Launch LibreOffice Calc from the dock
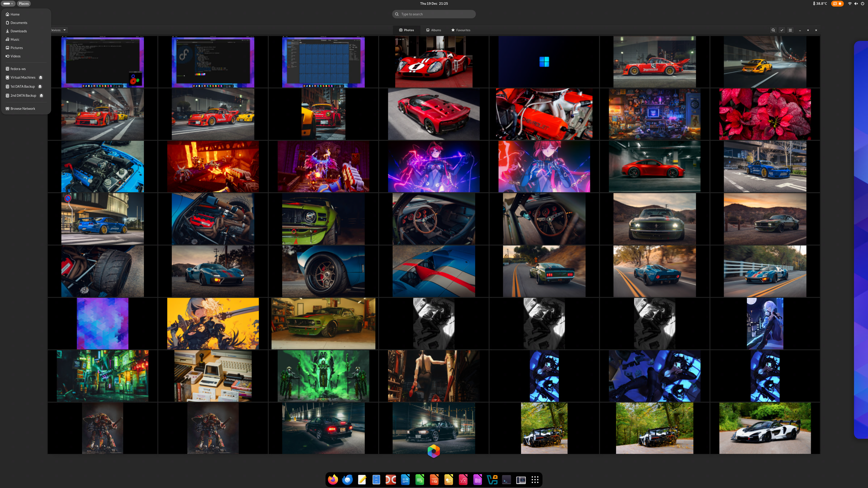This screenshot has width=868, height=488. point(420,480)
